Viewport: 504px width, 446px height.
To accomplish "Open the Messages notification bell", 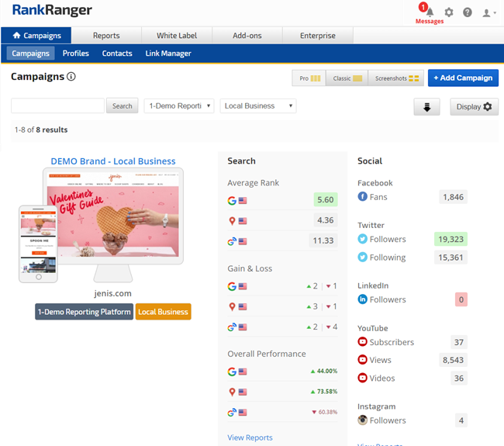I will 430,12.
